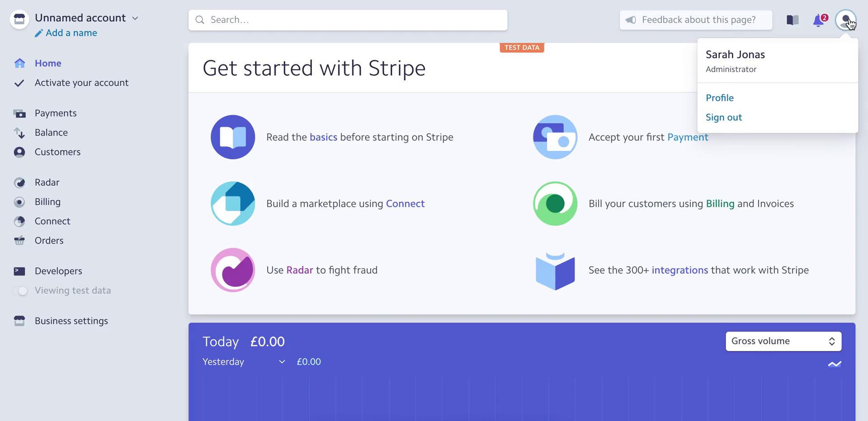Click the Radar sidebar icon

pyautogui.click(x=19, y=182)
